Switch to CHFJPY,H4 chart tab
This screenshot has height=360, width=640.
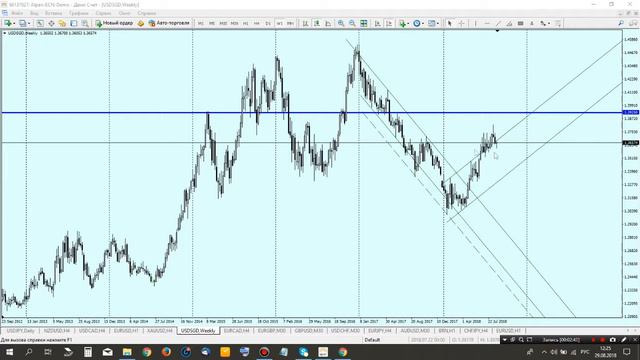click(476, 331)
